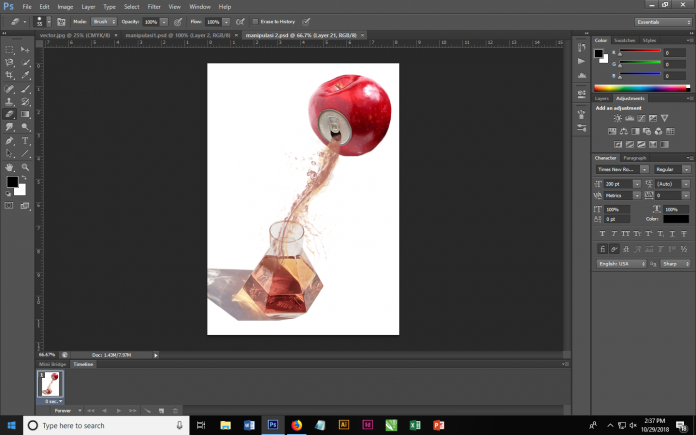Screen dimensions: 696x435
Task: Click the text Color swatch in Character panel
Action: pos(675,218)
